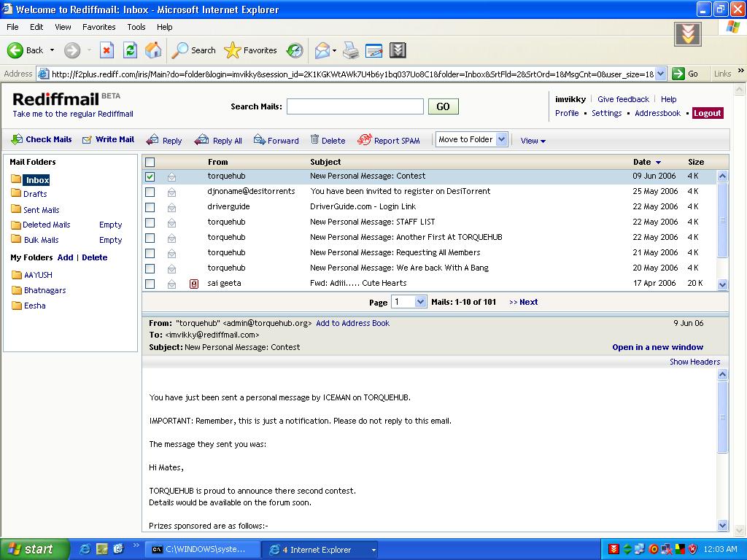Check the Another First At TORQUEHUB checkbox

[x=150, y=238]
